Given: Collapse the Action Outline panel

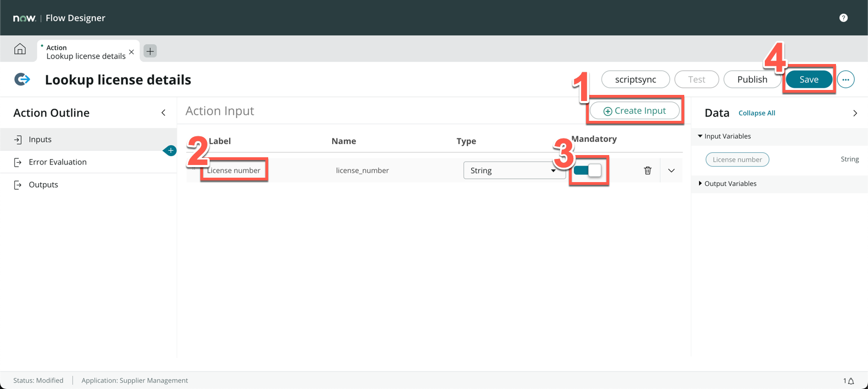Looking at the screenshot, I should coord(163,113).
